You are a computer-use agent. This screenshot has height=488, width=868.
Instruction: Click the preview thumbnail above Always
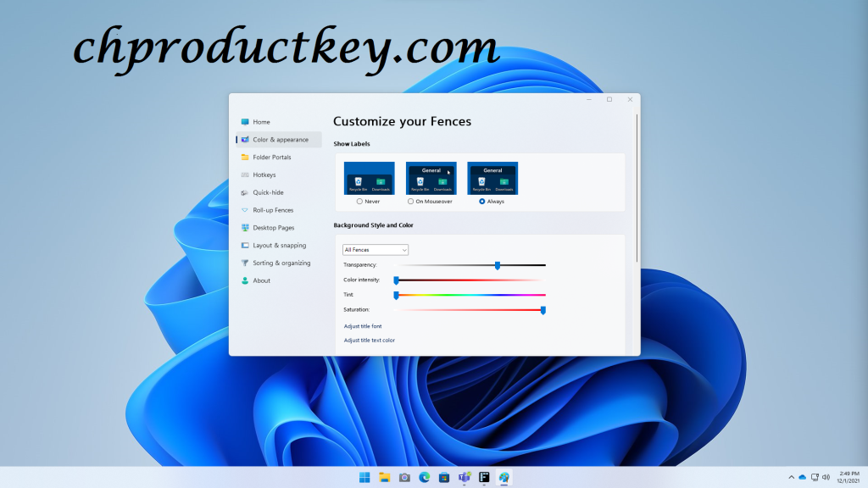492,178
